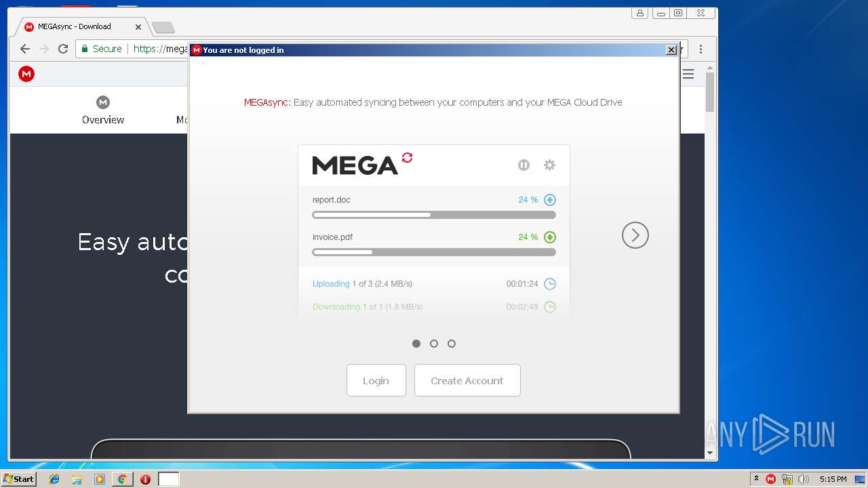Image resolution: width=868 pixels, height=488 pixels.
Task: Click the Chrome icon in taskbar
Action: pos(122,479)
